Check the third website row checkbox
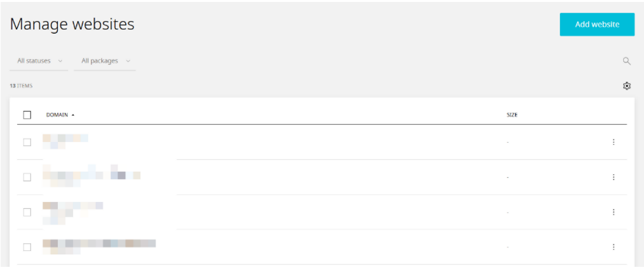The height and width of the screenshot is (270, 644). click(27, 212)
